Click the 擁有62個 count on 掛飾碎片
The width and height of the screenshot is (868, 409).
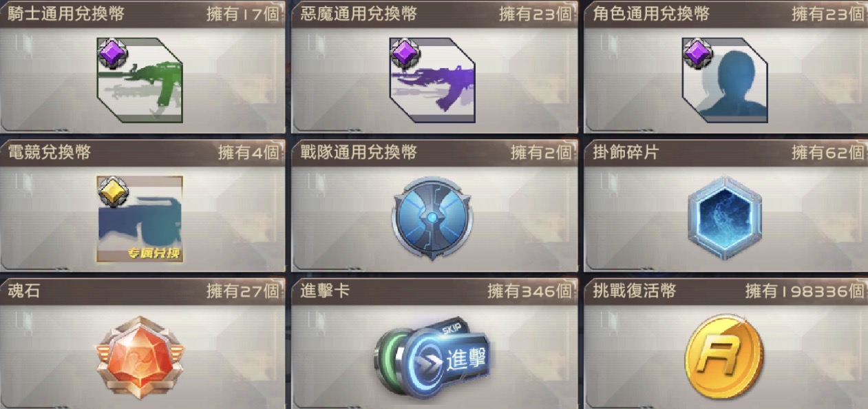click(828, 152)
